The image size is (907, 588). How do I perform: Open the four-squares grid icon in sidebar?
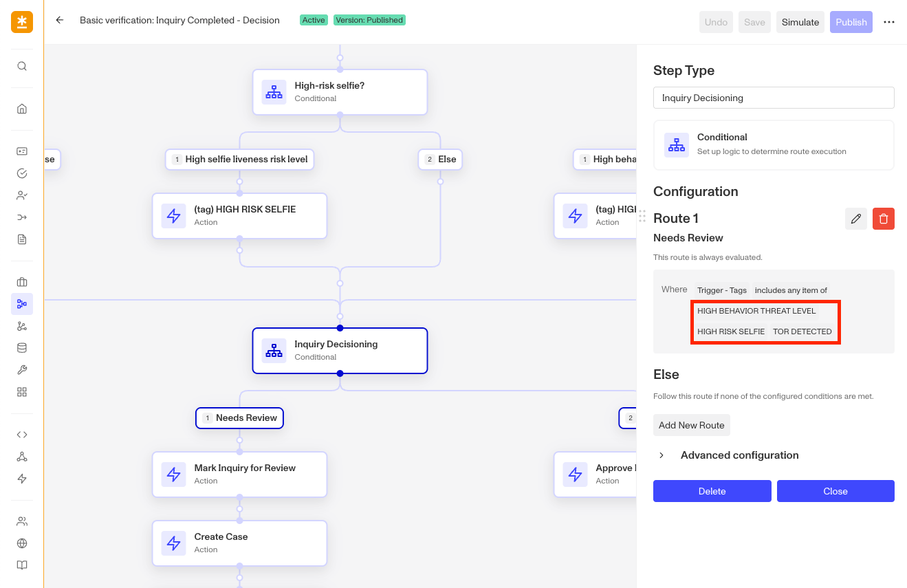click(x=22, y=392)
